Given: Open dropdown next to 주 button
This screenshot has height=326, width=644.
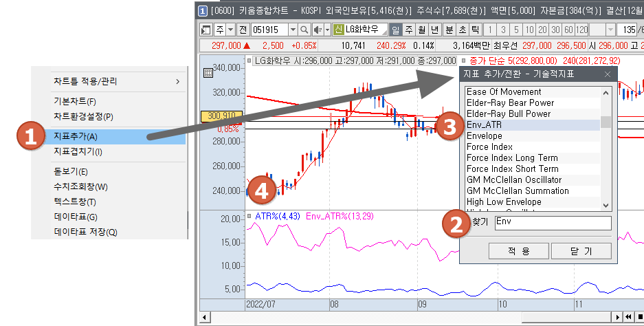Looking at the screenshot, I should coord(230,30).
